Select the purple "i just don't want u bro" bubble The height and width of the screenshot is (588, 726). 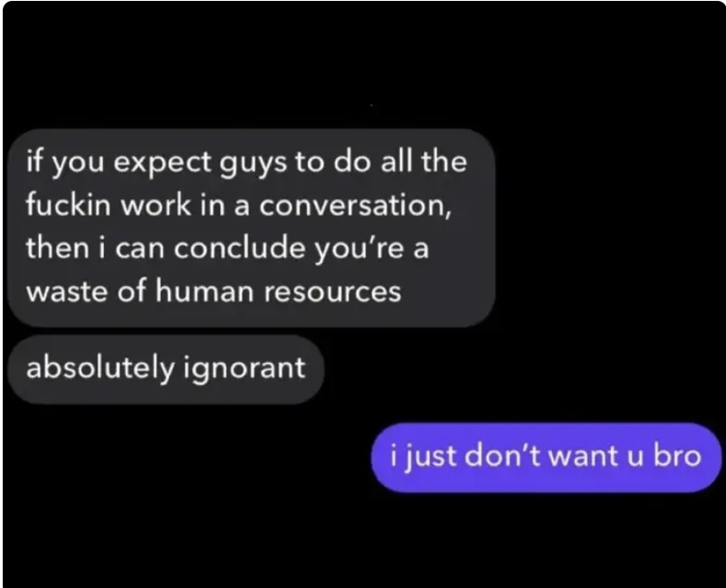[x=547, y=457]
